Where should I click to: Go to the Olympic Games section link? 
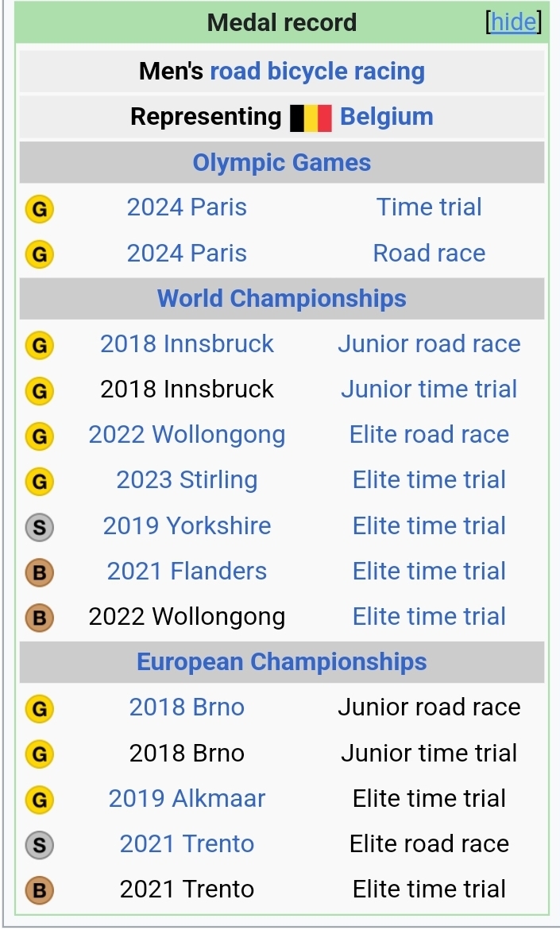(x=282, y=163)
